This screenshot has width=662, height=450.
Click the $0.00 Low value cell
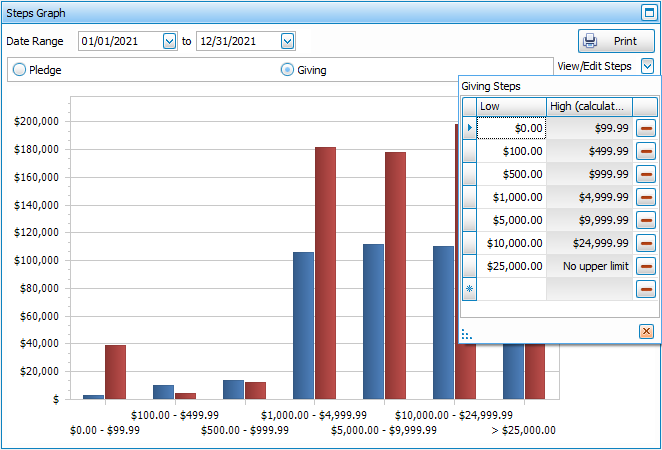click(511, 128)
